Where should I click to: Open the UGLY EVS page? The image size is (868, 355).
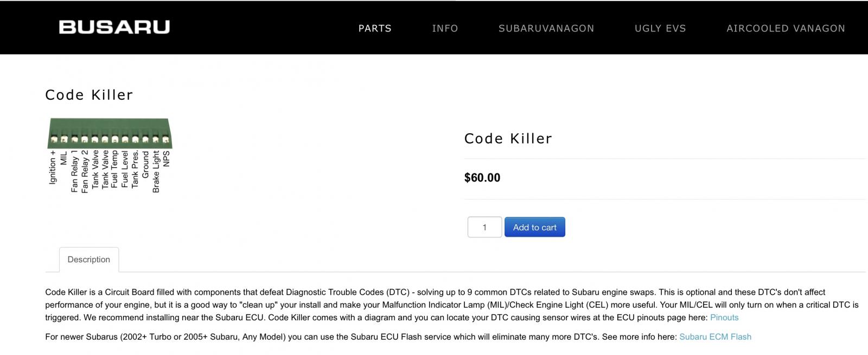660,28
